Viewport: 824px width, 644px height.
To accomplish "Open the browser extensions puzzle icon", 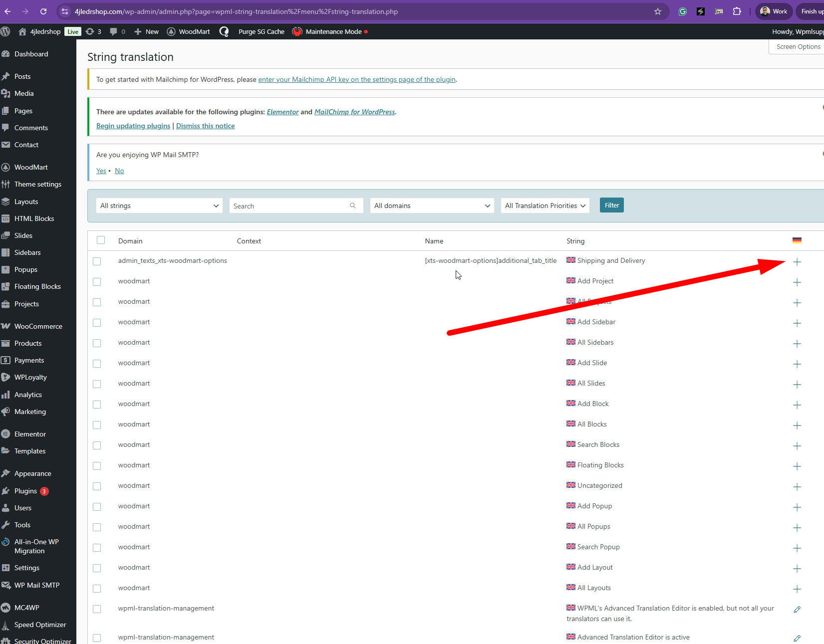I will [x=737, y=11].
